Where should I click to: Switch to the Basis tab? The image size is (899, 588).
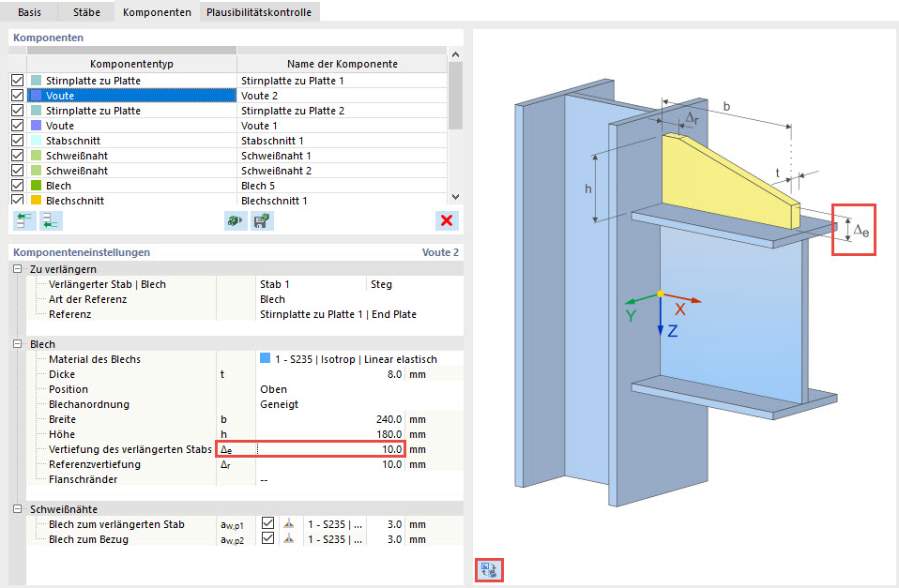29,12
